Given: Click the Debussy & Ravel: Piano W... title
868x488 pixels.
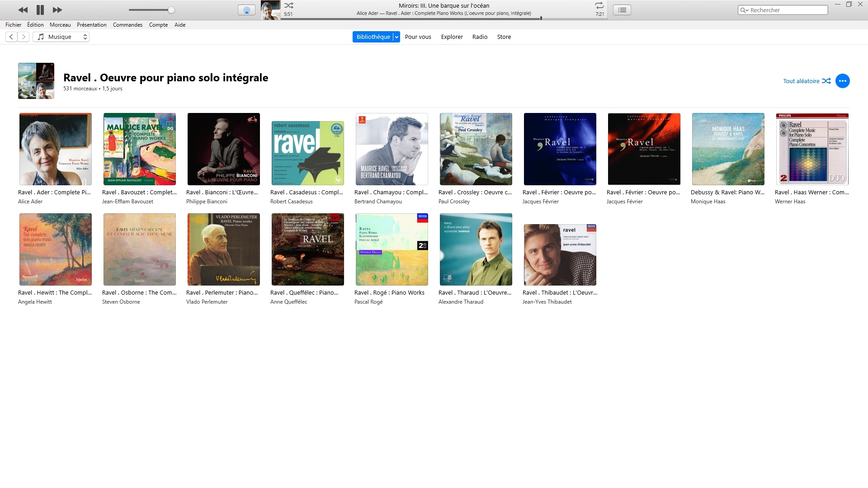Looking at the screenshot, I should tap(727, 192).
